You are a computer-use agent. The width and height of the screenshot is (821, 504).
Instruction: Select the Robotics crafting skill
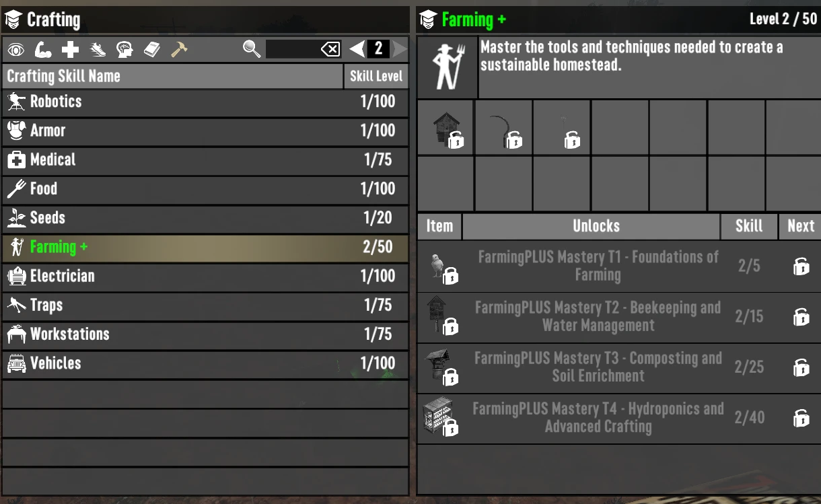click(x=205, y=102)
